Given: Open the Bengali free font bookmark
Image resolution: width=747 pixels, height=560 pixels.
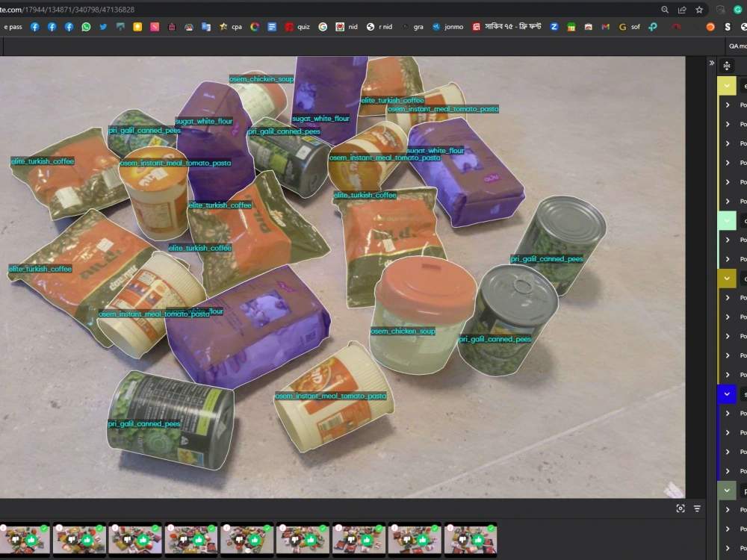Looking at the screenshot, I should tap(507, 27).
